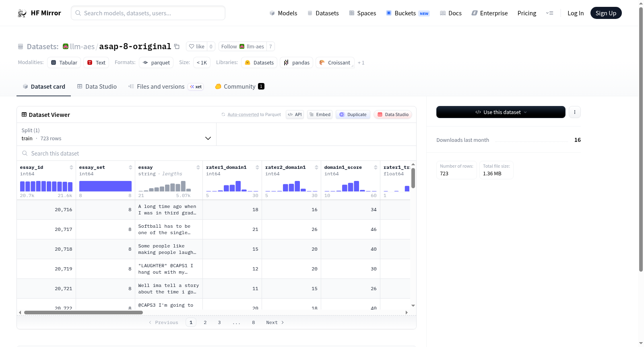Switch to the Data Studio tab
The width and height of the screenshot is (644, 347).
97,87
